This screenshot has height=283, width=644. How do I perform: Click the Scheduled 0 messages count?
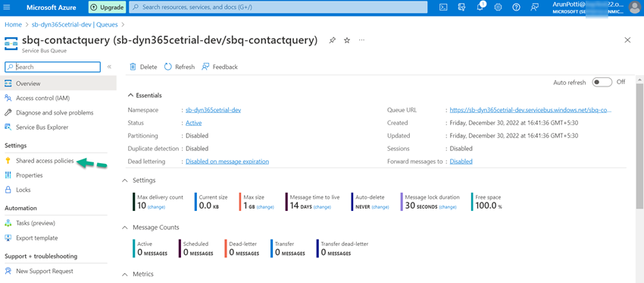(198, 252)
